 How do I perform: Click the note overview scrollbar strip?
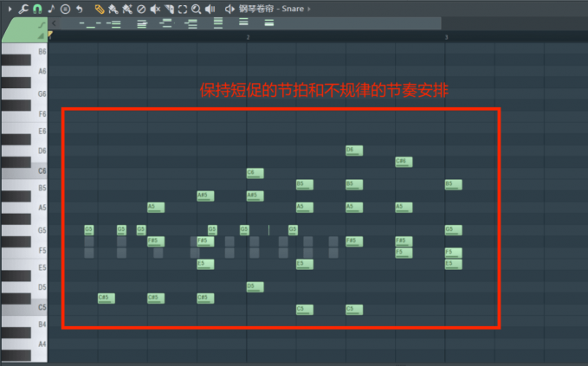(x=250, y=23)
